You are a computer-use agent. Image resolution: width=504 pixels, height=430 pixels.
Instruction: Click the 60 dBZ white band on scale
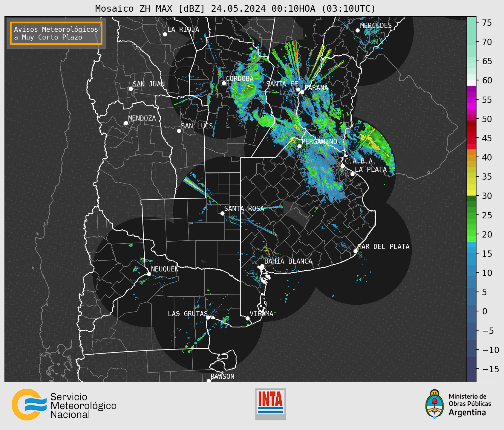click(x=471, y=83)
